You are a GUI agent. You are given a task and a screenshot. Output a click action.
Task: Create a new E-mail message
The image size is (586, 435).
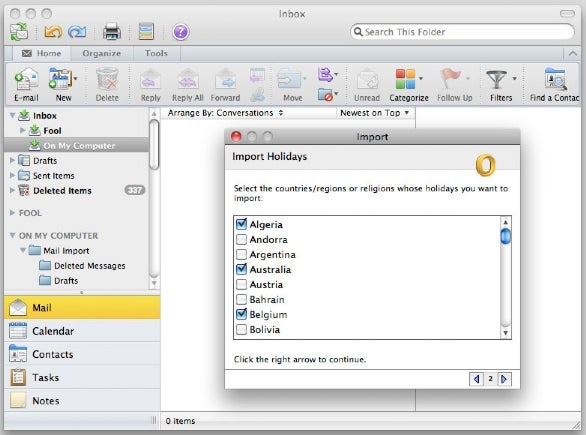(26, 84)
